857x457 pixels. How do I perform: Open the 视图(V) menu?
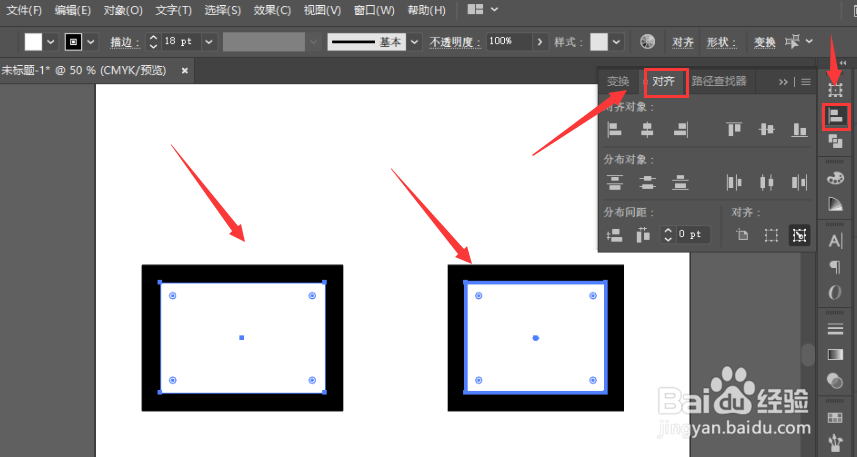coord(322,10)
